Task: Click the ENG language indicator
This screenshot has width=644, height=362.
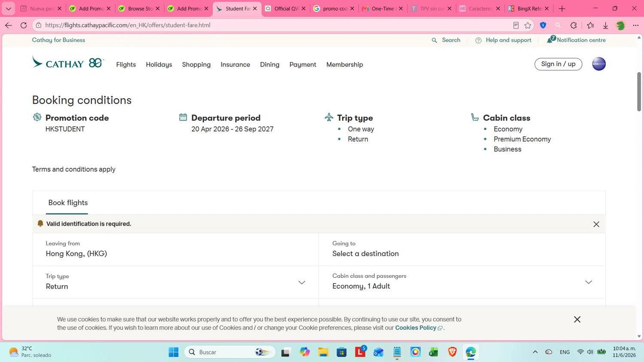Action: 565,352
